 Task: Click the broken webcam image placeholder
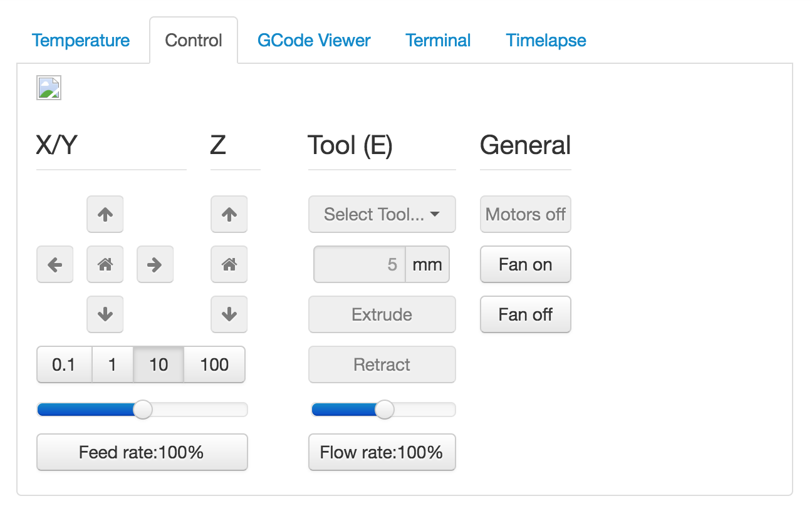pyautogui.click(x=49, y=88)
